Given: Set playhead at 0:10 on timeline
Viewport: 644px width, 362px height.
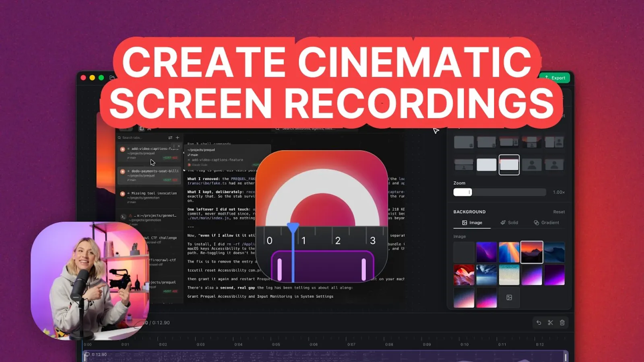Looking at the screenshot, I should pos(464,344).
